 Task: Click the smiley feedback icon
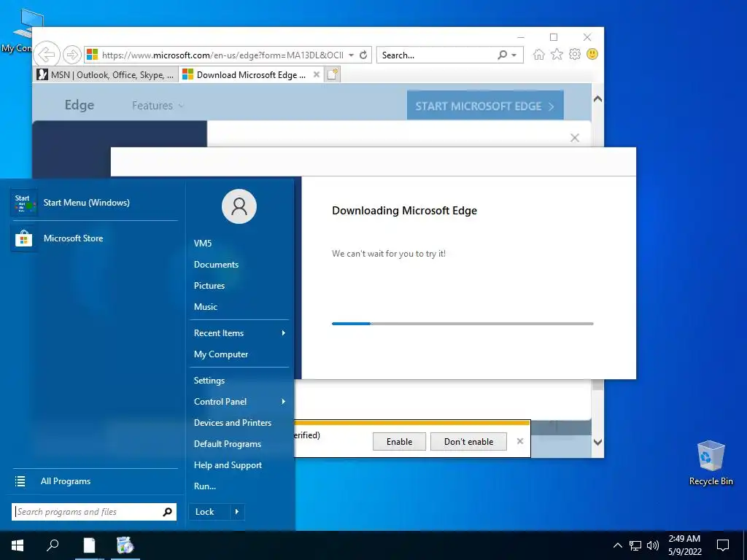point(592,54)
